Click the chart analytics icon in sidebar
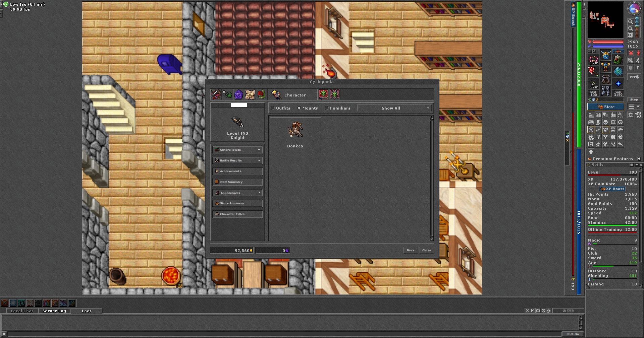 click(x=598, y=130)
